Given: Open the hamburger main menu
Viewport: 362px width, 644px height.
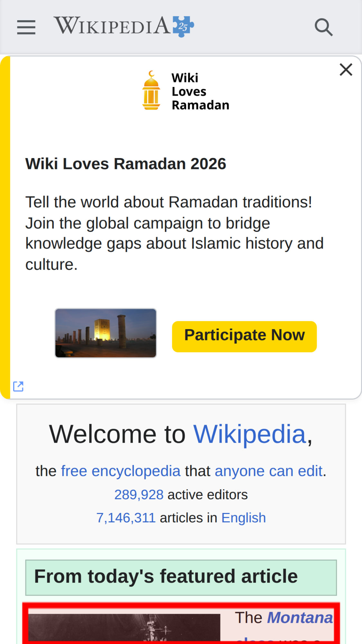Looking at the screenshot, I should pyautogui.click(x=26, y=27).
